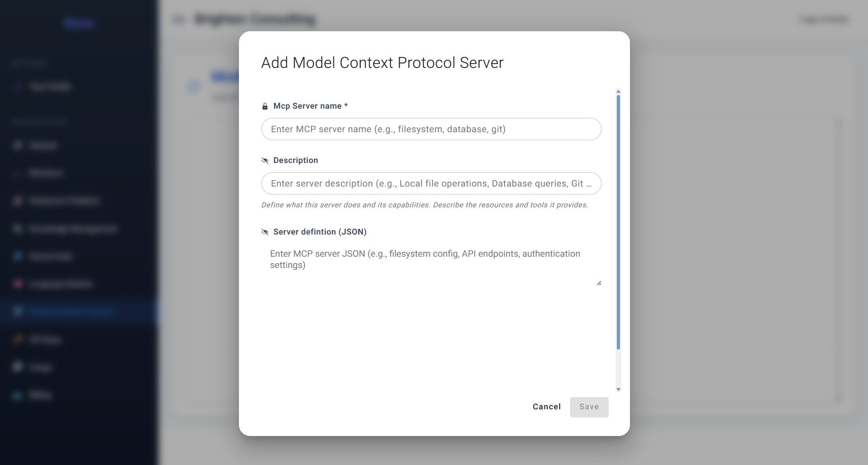Image resolution: width=868 pixels, height=465 pixels.
Task: Click the dialog scrollbar up arrow
Action: coord(618,91)
